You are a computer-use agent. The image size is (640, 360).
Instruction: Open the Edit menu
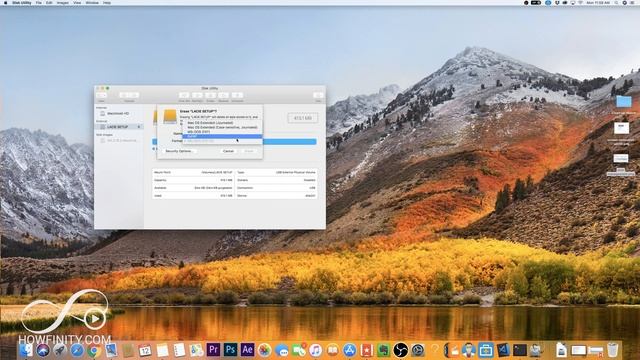tap(49, 2)
